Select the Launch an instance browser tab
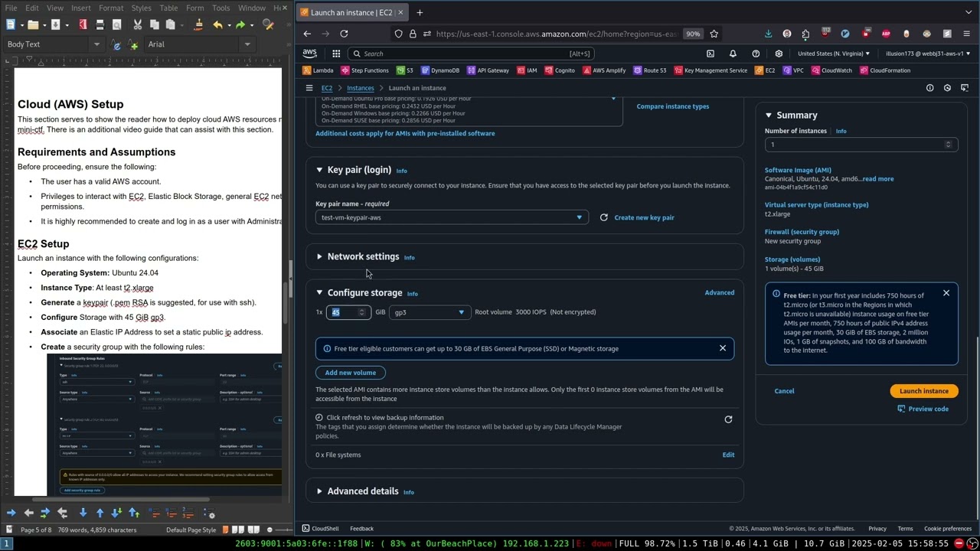Viewport: 980px width, 551px height. (352, 12)
